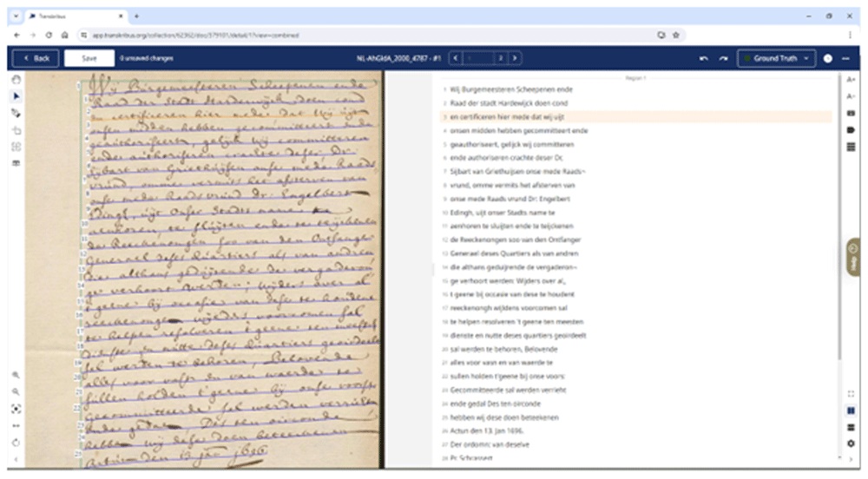Select the pen drawing tool

(16, 114)
